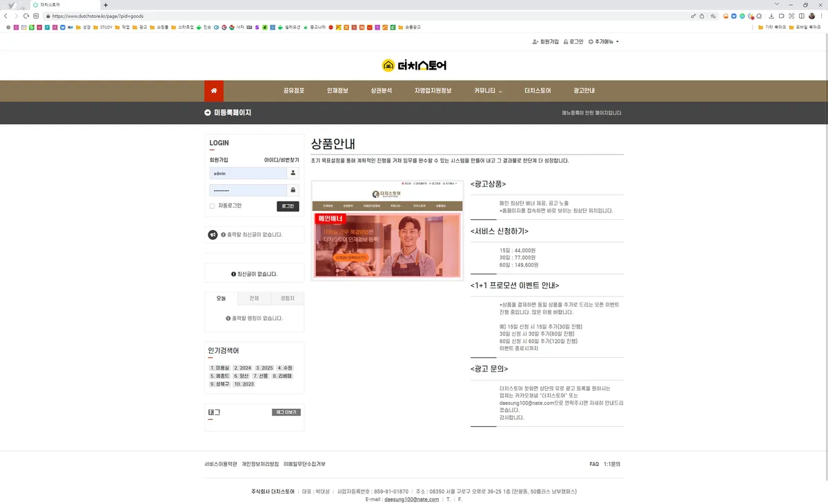
Task: Open a new tab with the plus icon
Action: [106, 5]
